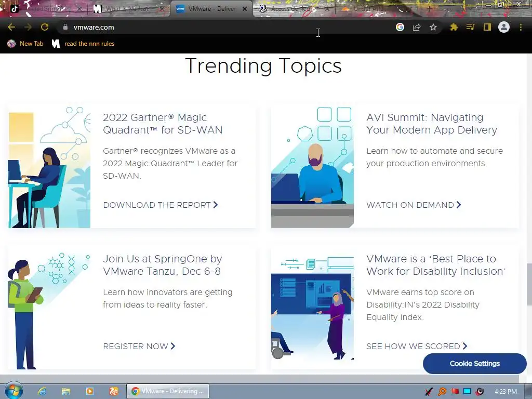Open Windows Explorer from taskbar

(x=66, y=391)
